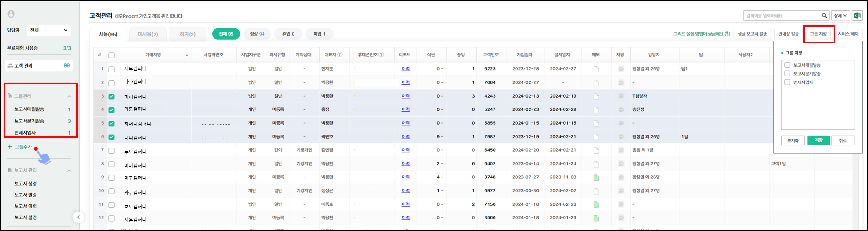Open the memo icon for 세모컴퍼니
This screenshot has width=868, height=231.
(x=596, y=69)
